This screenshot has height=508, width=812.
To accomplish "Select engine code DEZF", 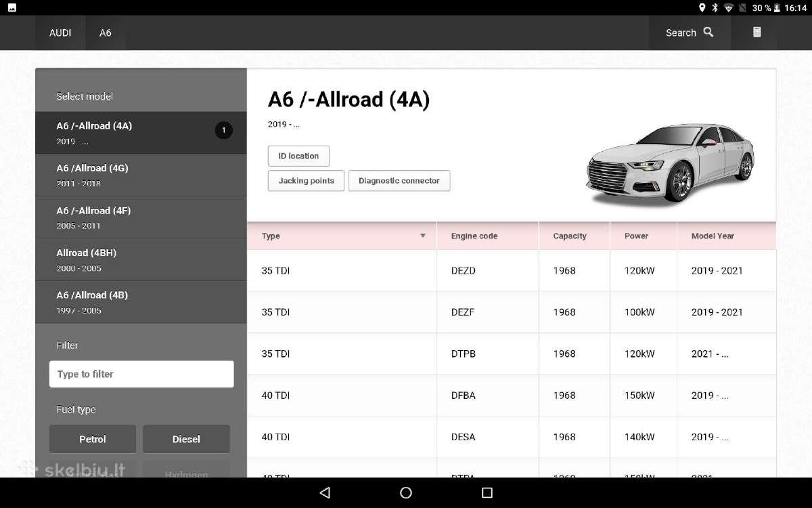I will tap(464, 312).
